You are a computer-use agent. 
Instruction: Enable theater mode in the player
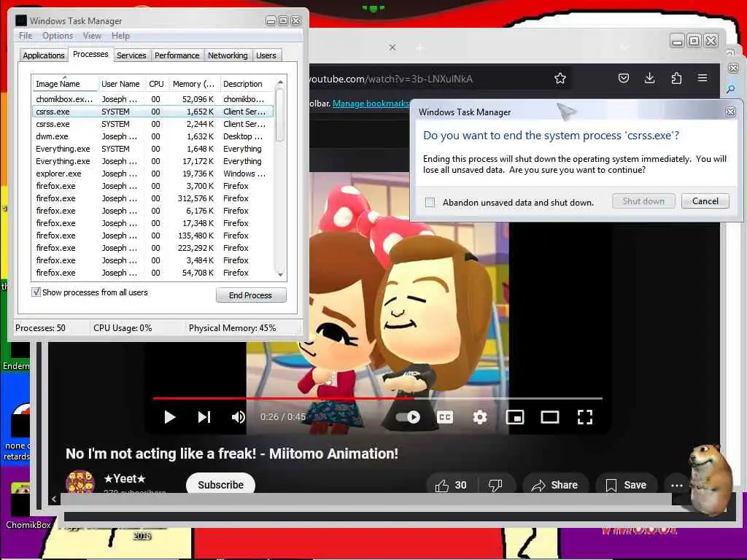click(550, 417)
